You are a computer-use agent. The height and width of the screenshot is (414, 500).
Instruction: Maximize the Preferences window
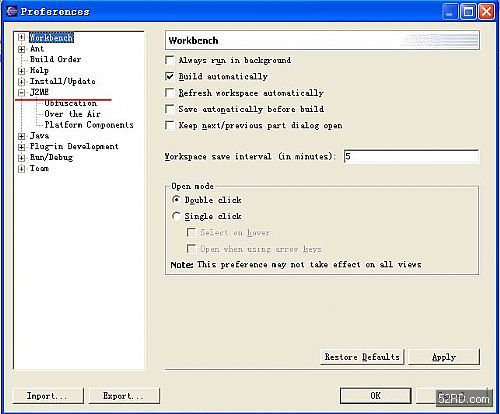468,12
